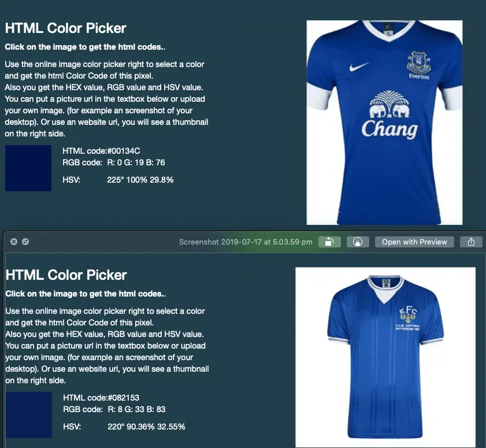
Task: Click the RGB code R: 8 G: 33 B: 83 line
Action: 114,409
